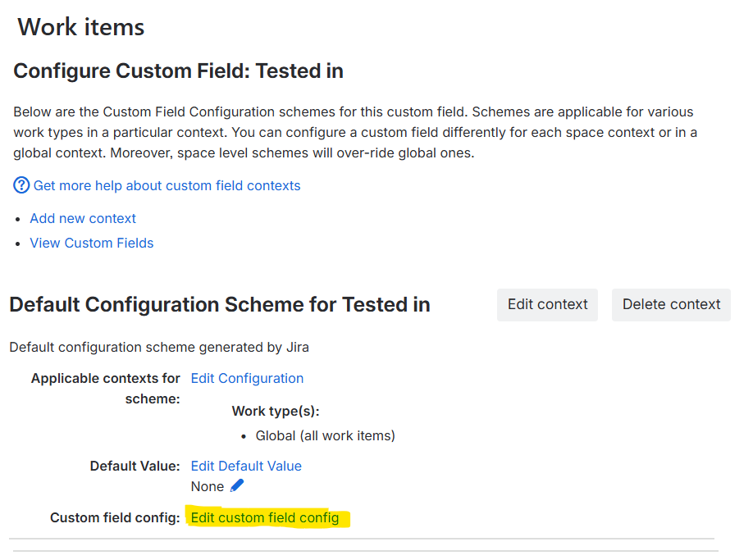
Task: Click the Custom field config label
Action: click(115, 517)
